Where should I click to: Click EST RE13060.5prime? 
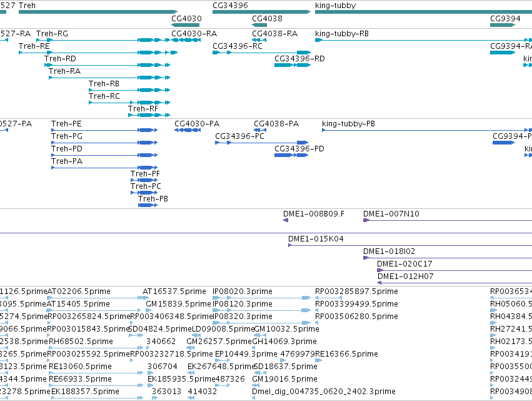[x=96, y=373]
